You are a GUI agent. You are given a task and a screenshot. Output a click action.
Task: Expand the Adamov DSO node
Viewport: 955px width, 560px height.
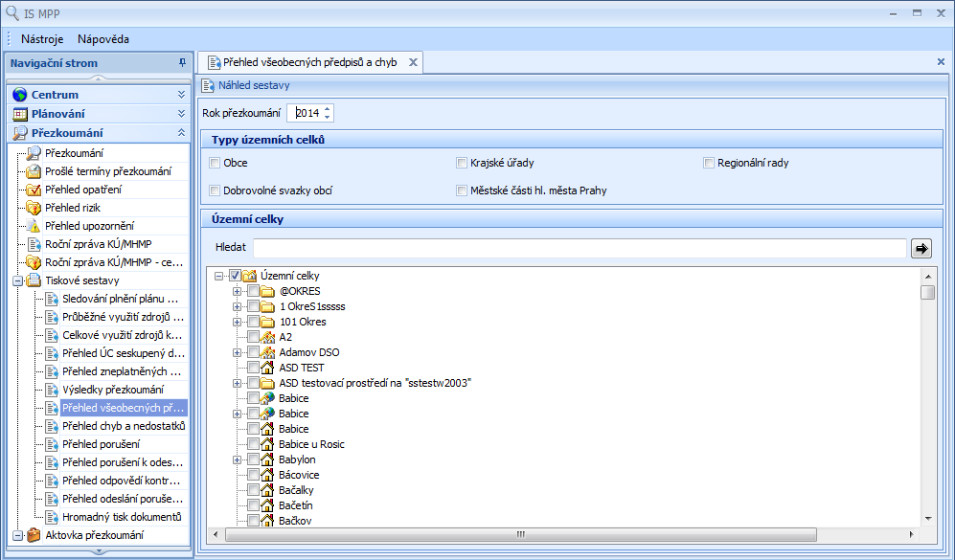(x=237, y=352)
